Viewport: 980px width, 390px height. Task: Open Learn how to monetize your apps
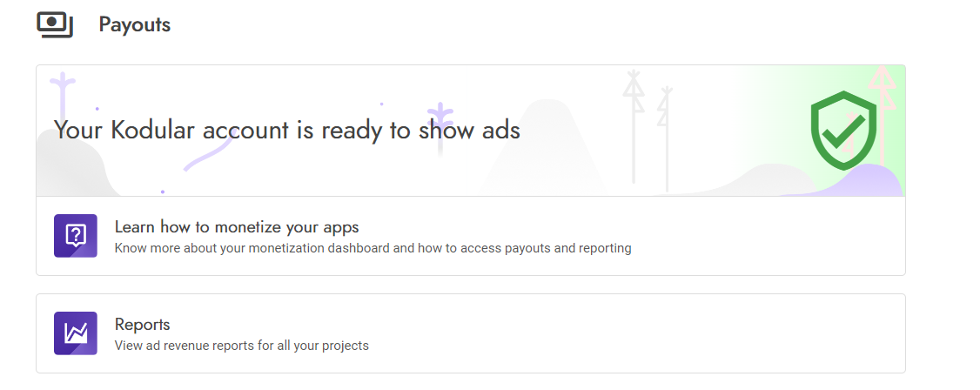coord(471,236)
